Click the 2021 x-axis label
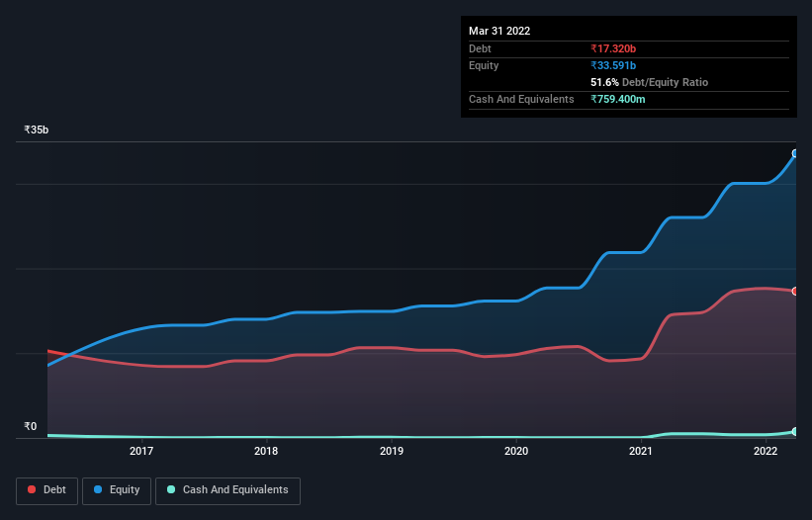 tap(641, 451)
